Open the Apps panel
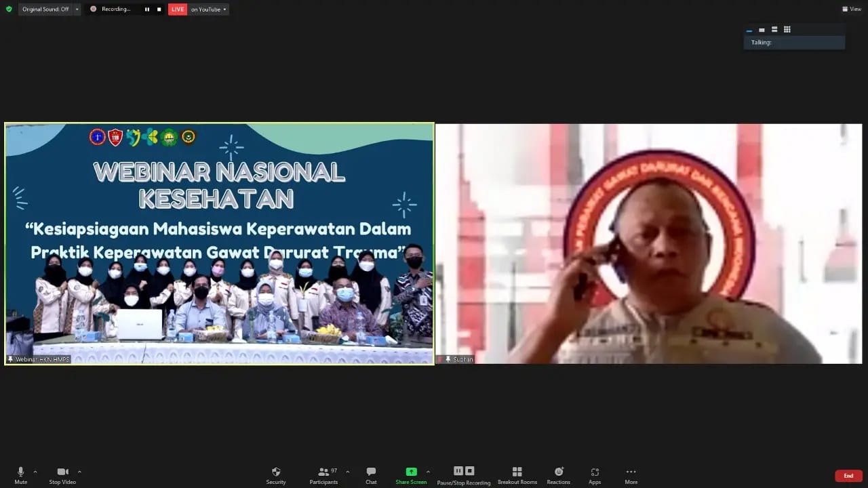Screen dimensions: 868x488 point(594,475)
